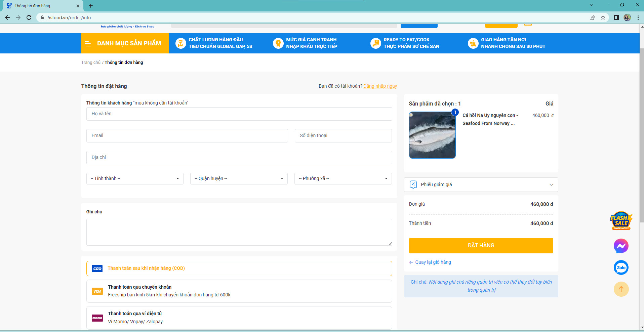Viewport: 644px width, 332px height.
Task: Select COD payment after delivery option
Action: pyautogui.click(x=239, y=268)
